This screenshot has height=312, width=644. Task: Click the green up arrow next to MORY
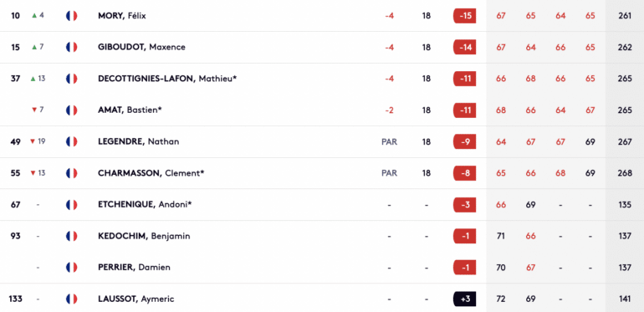[x=34, y=16]
